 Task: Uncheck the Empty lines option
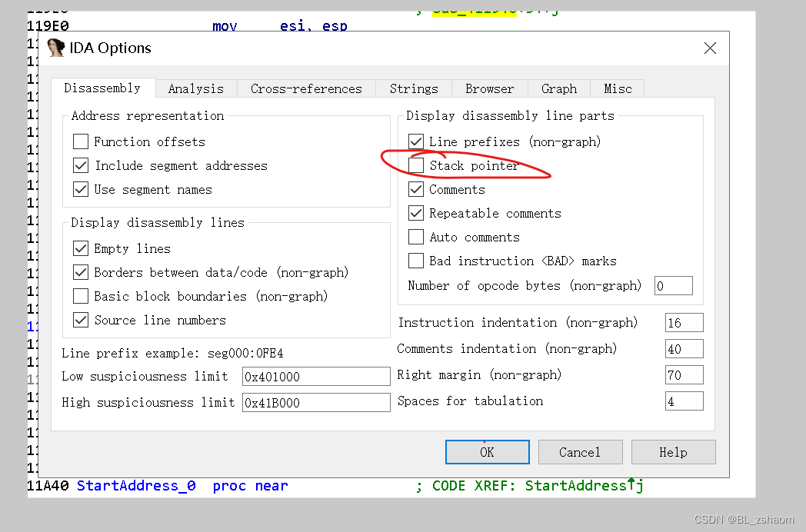(x=81, y=248)
